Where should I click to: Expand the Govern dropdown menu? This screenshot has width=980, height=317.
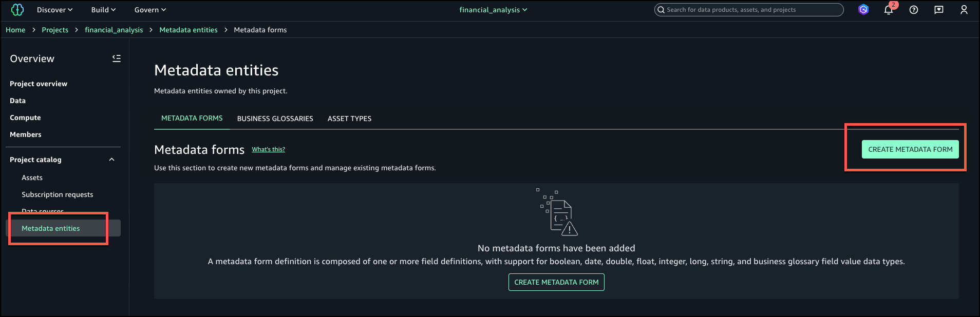(150, 10)
